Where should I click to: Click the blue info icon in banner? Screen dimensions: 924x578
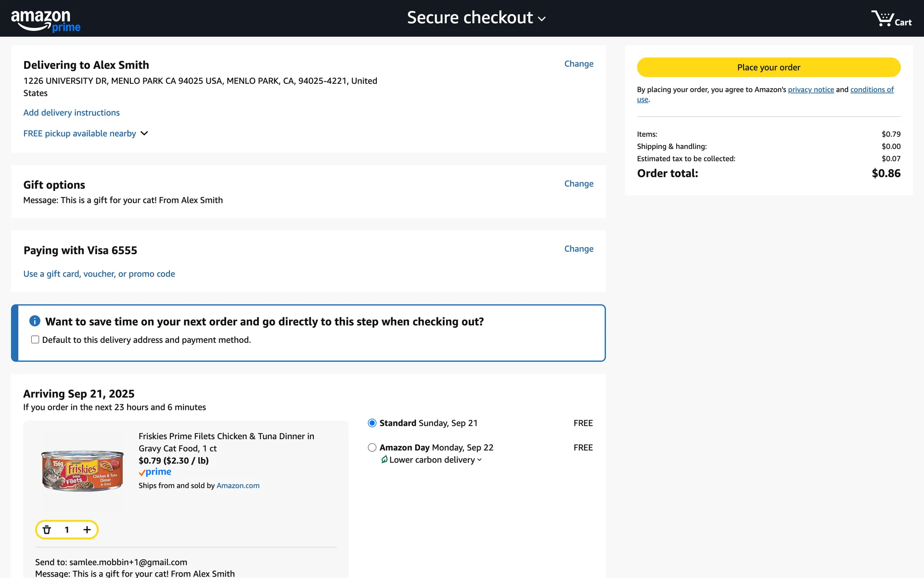pyautogui.click(x=35, y=321)
